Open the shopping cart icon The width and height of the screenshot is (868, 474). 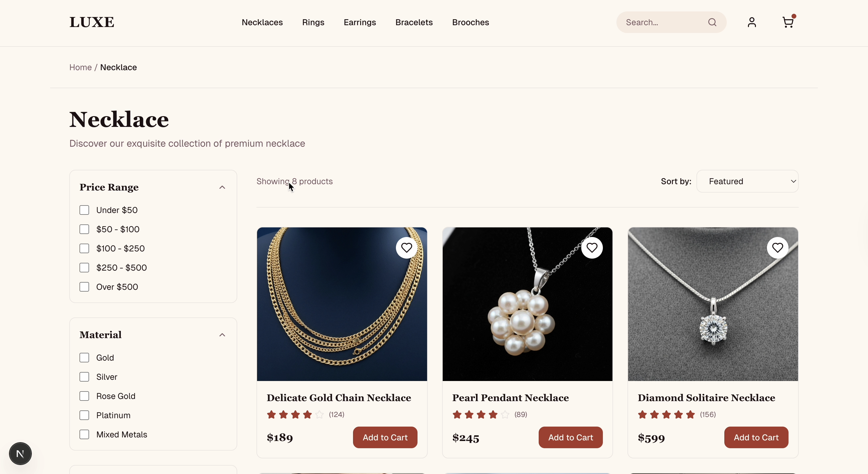tap(788, 22)
